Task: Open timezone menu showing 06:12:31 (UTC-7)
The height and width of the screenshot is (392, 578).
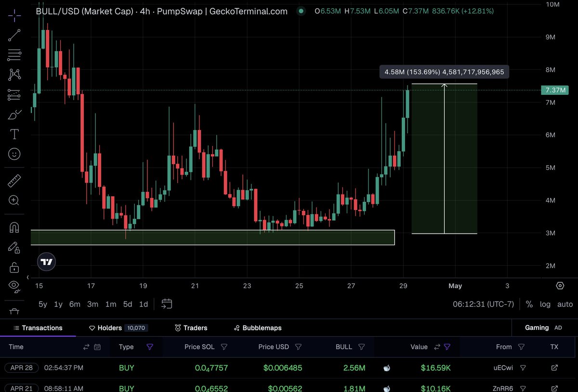Action: pyautogui.click(x=483, y=304)
